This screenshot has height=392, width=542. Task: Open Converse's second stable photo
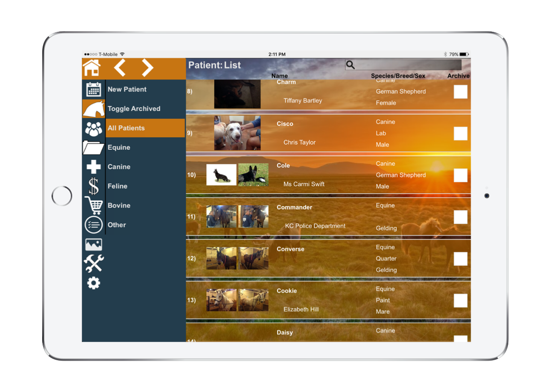(253, 258)
